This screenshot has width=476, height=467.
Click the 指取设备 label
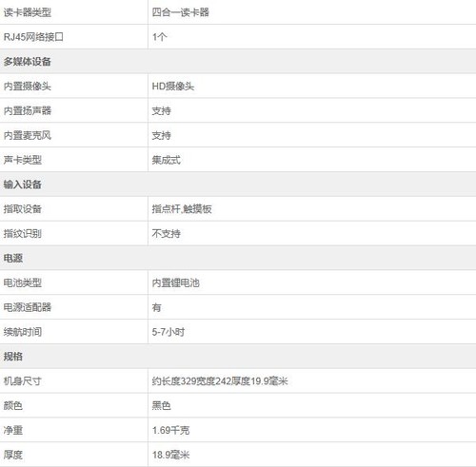(x=23, y=209)
